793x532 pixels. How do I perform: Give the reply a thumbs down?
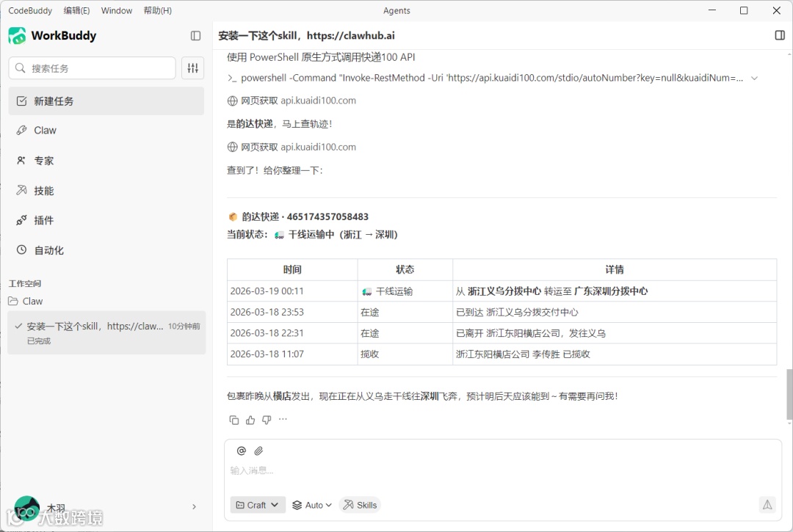pos(267,419)
